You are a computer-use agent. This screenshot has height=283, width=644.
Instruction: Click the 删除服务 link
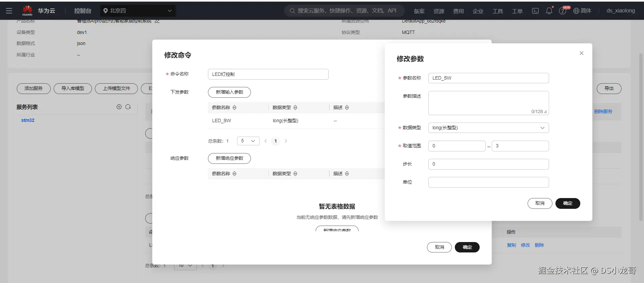pos(603,111)
